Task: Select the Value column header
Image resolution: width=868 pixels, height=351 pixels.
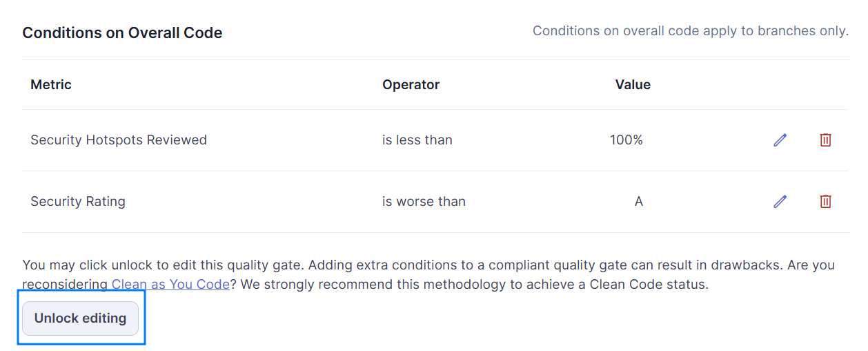Action: (633, 85)
